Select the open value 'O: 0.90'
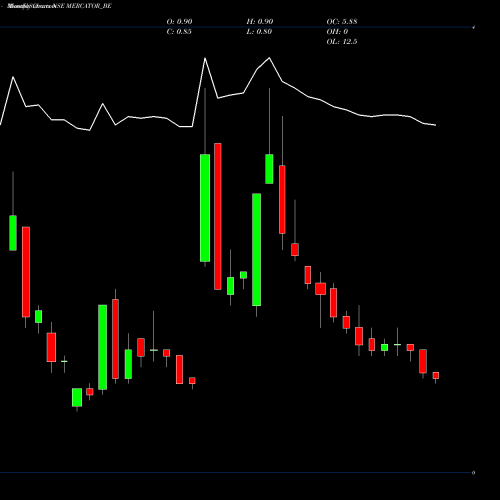Screen dimensions: 500x500 (179, 21)
